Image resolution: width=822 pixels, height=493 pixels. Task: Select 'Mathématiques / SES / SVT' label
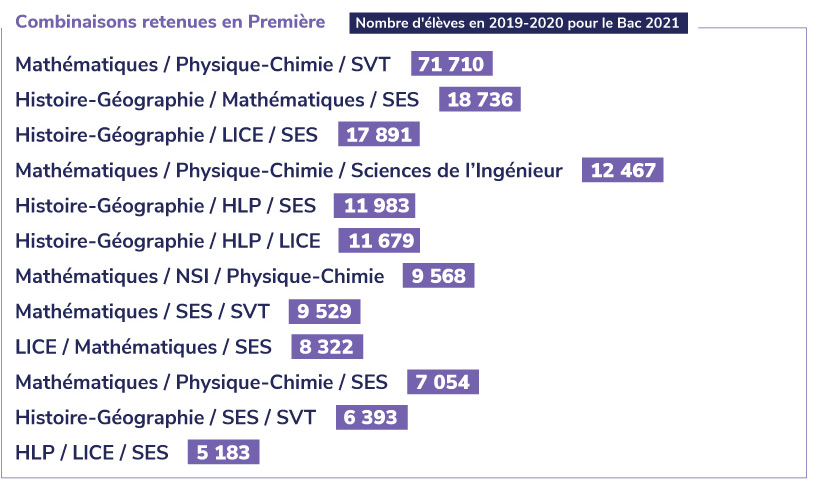143,311
